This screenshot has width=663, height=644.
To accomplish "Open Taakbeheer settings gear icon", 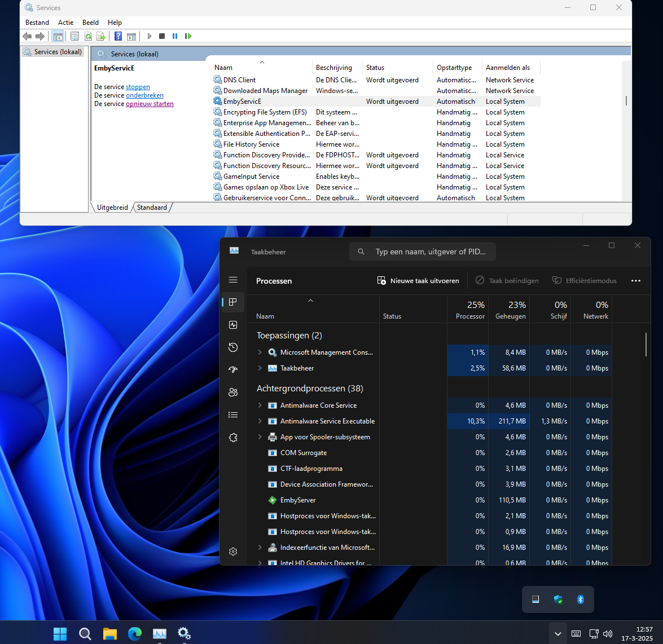I will (x=233, y=552).
